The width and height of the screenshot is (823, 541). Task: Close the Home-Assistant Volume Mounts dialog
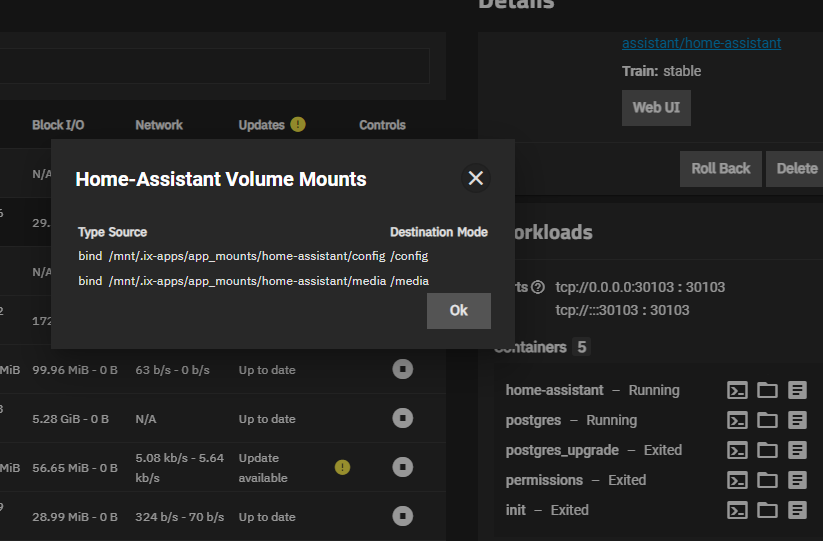[x=476, y=178]
